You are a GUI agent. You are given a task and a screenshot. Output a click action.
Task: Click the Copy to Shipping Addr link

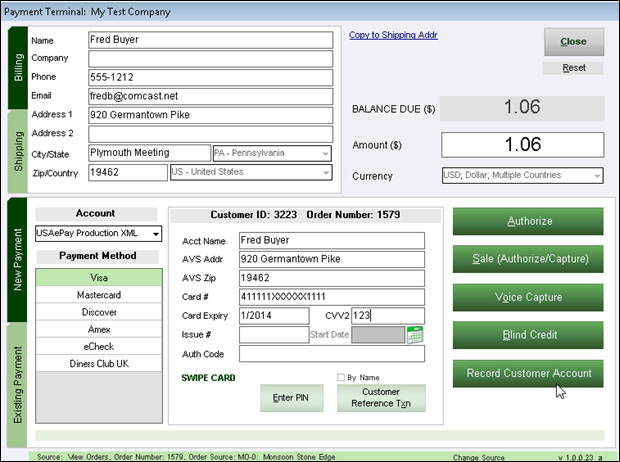(393, 35)
